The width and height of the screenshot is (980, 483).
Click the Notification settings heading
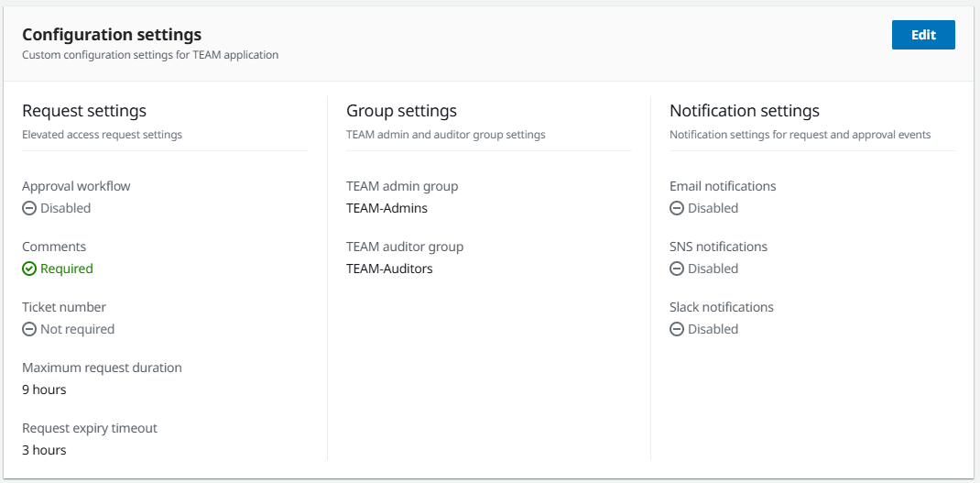click(x=744, y=111)
